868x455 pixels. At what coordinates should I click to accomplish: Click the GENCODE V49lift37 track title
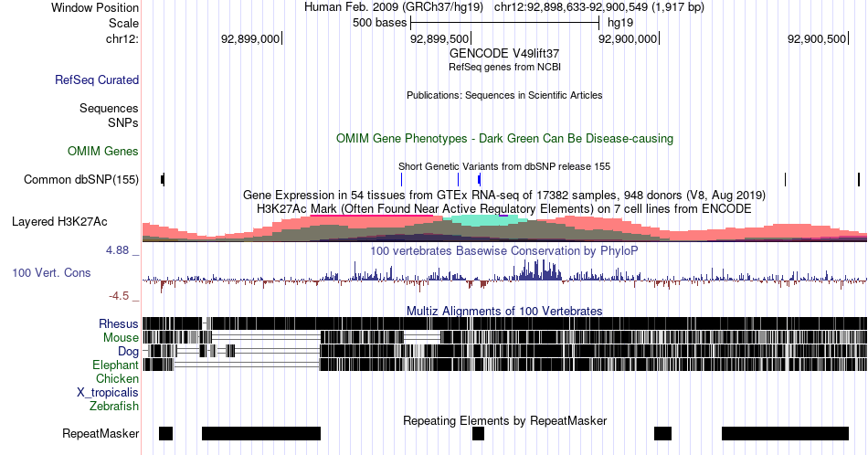click(504, 53)
